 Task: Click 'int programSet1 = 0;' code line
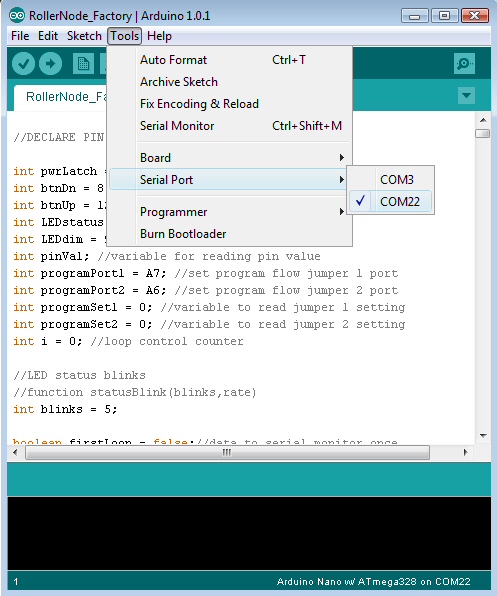tap(209, 308)
